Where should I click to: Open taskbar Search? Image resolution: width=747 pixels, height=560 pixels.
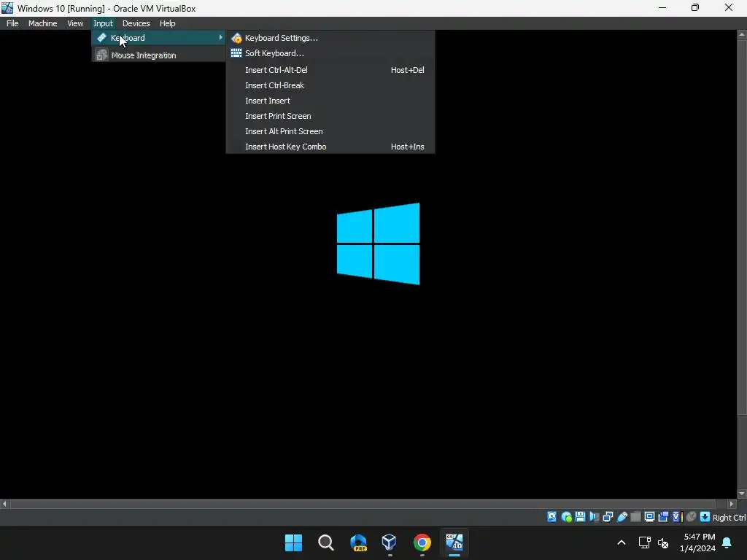pyautogui.click(x=326, y=542)
